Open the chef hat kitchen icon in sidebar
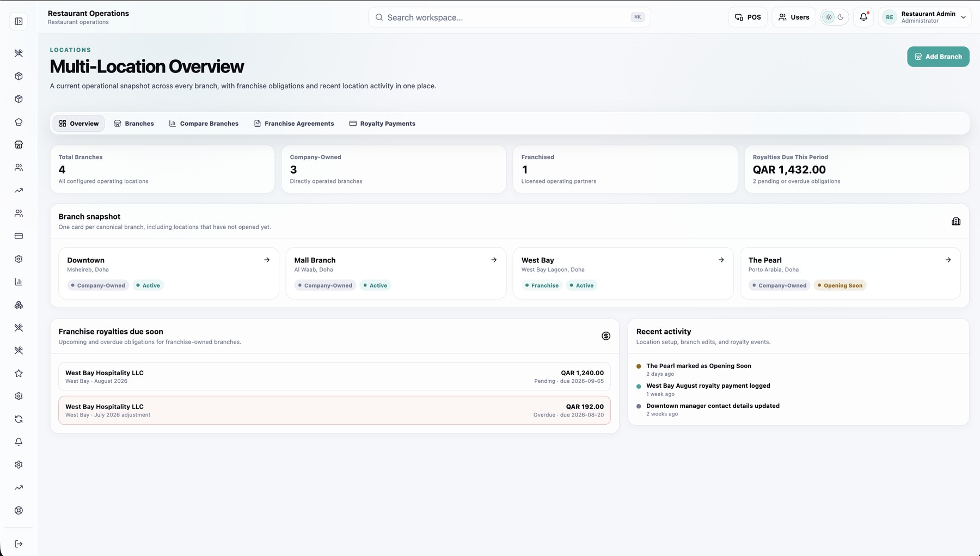The height and width of the screenshot is (556, 980). click(19, 122)
